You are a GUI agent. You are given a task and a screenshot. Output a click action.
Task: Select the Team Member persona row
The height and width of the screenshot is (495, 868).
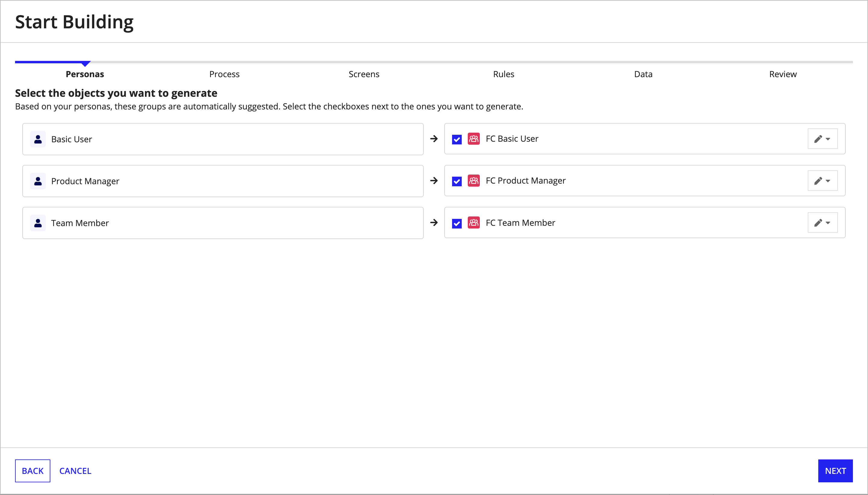click(223, 223)
